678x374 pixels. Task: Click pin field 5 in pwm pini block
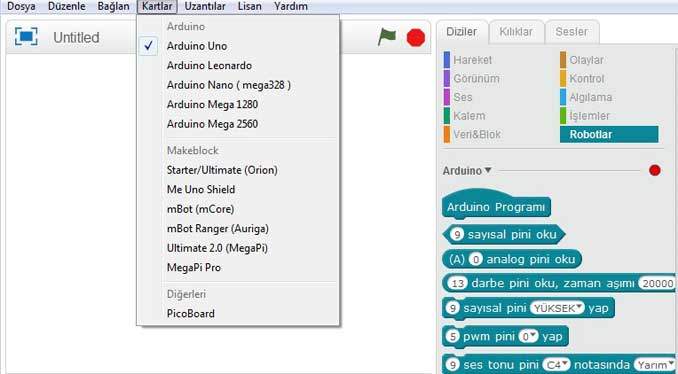click(453, 336)
